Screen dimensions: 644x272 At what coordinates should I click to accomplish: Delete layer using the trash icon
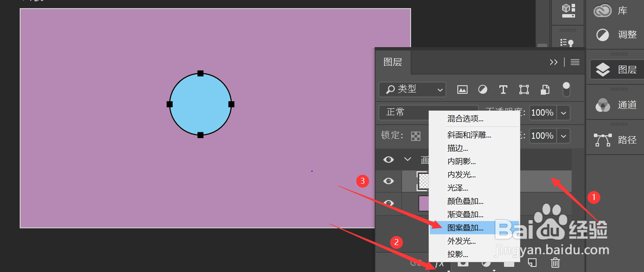pos(555,263)
